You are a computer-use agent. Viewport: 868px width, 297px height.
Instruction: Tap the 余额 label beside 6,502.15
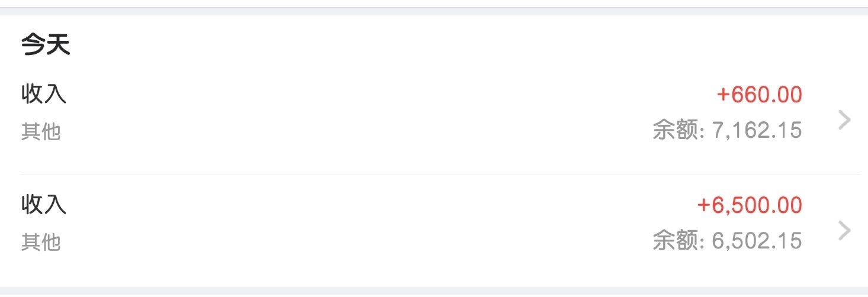676,240
